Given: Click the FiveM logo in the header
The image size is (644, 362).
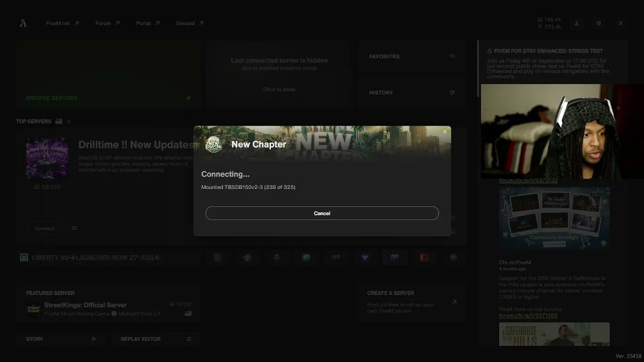Looking at the screenshot, I should [x=23, y=23].
